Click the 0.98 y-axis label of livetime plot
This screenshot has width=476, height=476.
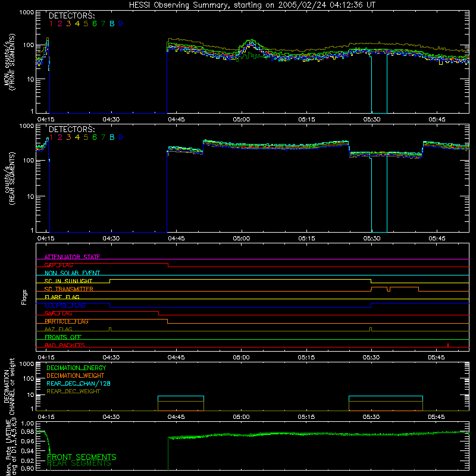coord(27,432)
